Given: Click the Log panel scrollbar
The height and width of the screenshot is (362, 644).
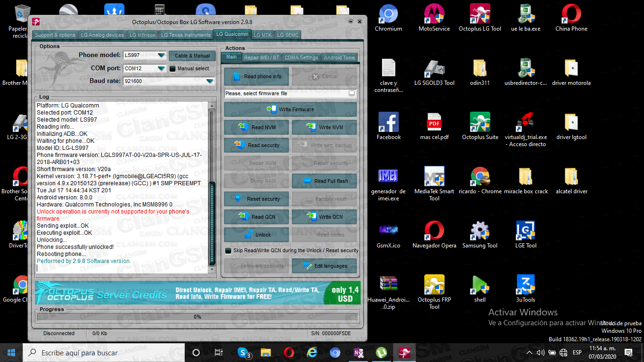Looking at the screenshot, I should (x=212, y=187).
